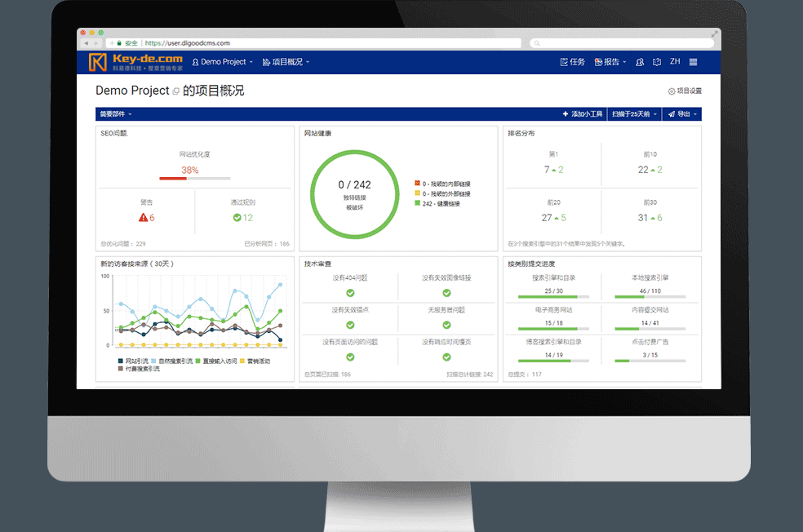Screen dimensions: 803x532
Task: Click the browser forward arrow
Action: click(95, 43)
